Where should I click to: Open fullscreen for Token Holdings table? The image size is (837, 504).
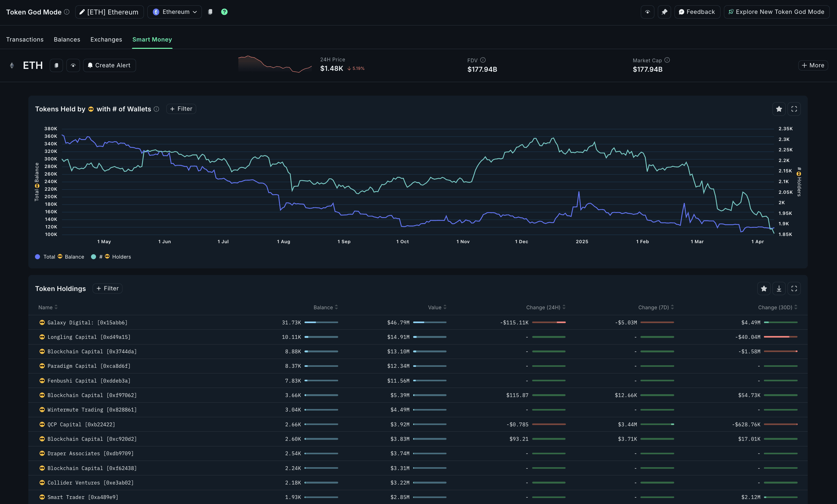click(x=794, y=288)
